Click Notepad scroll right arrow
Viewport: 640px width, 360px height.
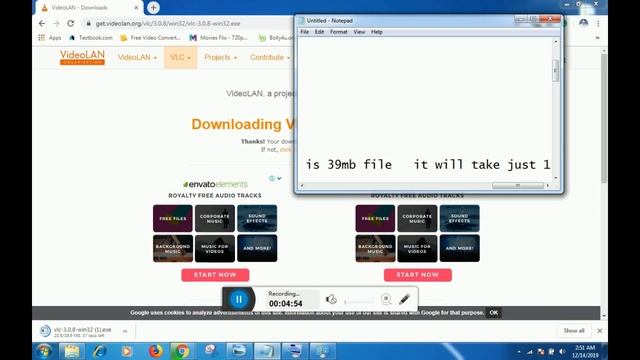548,185
